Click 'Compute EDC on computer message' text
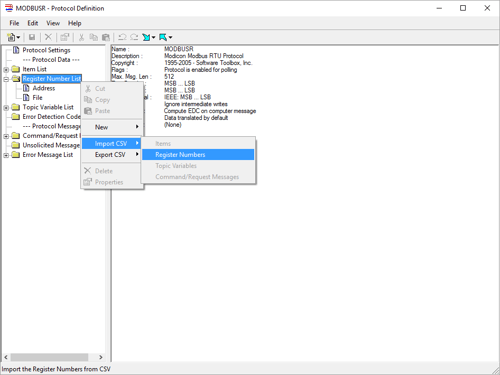The height and width of the screenshot is (375, 500). point(210,111)
